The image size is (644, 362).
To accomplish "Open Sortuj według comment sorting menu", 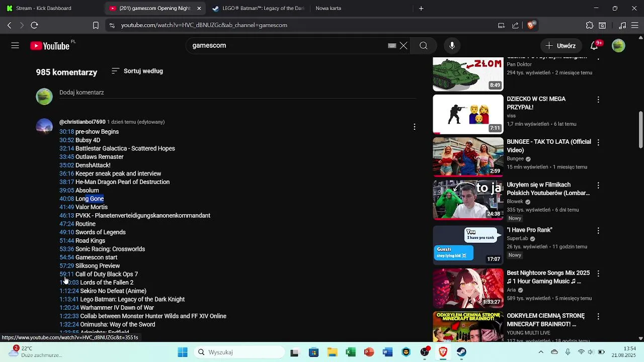I will tap(137, 71).
